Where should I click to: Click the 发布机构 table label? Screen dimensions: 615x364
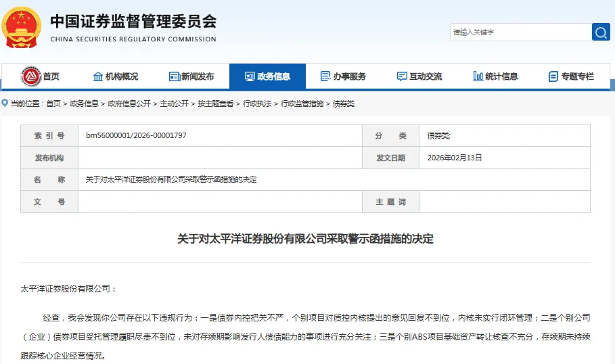click(x=49, y=158)
